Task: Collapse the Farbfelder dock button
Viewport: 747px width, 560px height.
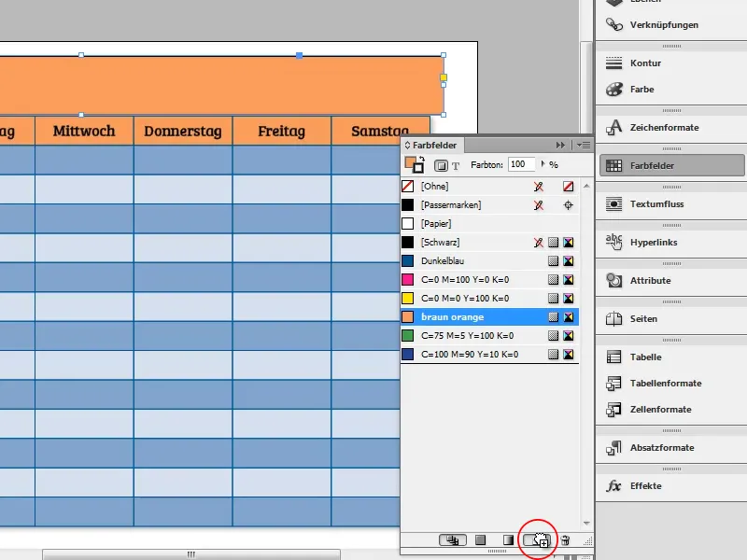Action: [671, 166]
